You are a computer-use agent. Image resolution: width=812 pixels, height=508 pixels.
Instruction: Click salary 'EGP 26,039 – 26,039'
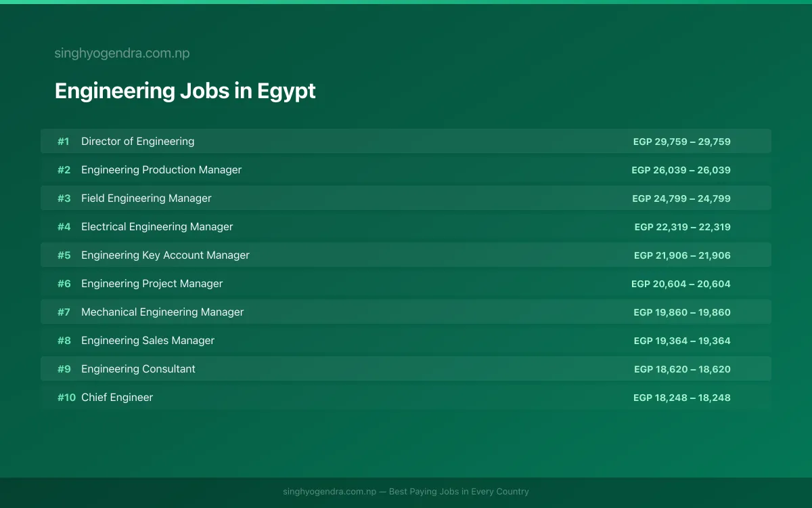(x=681, y=170)
